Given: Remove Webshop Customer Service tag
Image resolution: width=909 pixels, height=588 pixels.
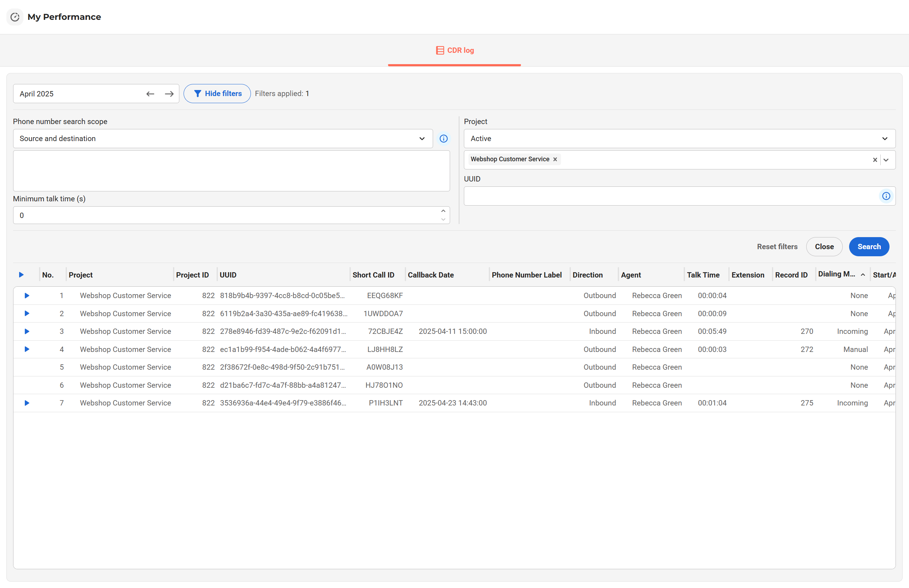Looking at the screenshot, I should pos(555,159).
